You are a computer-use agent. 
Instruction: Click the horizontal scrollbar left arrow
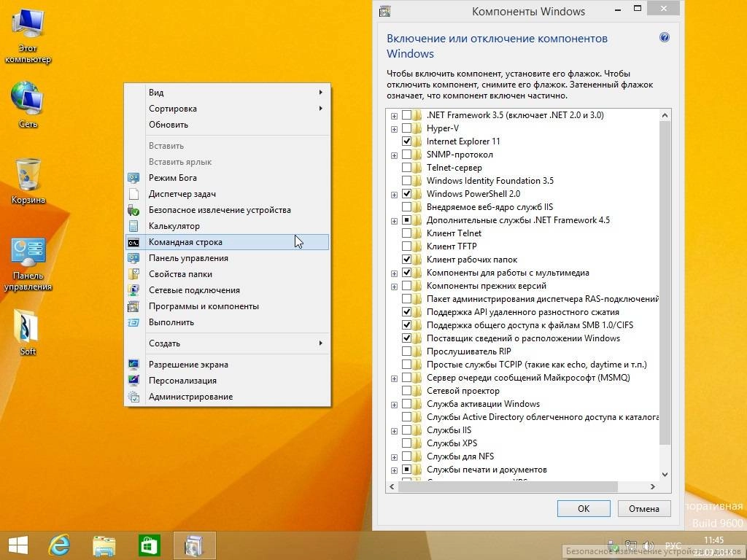coord(392,486)
